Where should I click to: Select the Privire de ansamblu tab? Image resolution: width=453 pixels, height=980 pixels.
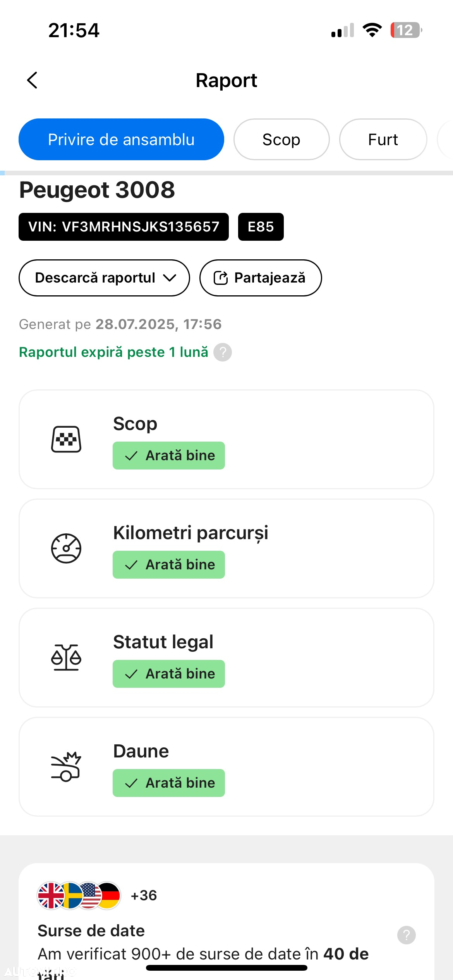[x=121, y=139]
